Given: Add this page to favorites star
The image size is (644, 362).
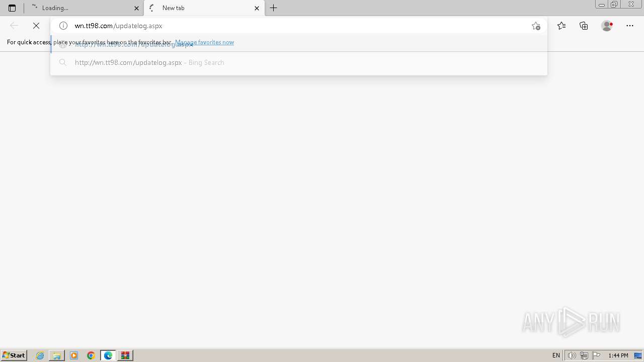Looking at the screenshot, I should pyautogui.click(x=536, y=26).
